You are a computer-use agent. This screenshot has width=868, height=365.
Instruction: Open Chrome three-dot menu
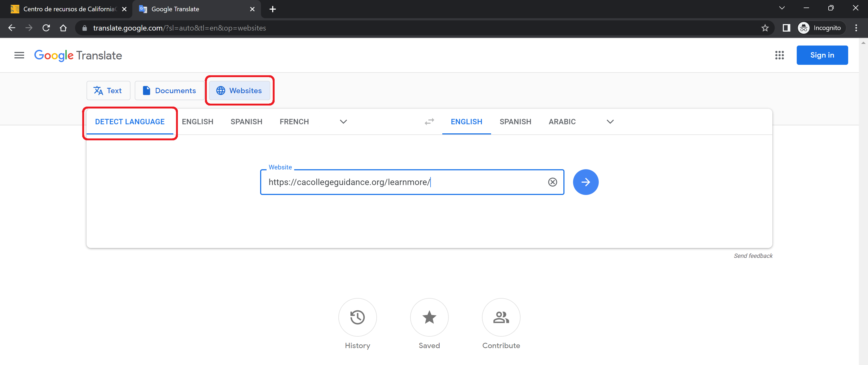856,28
